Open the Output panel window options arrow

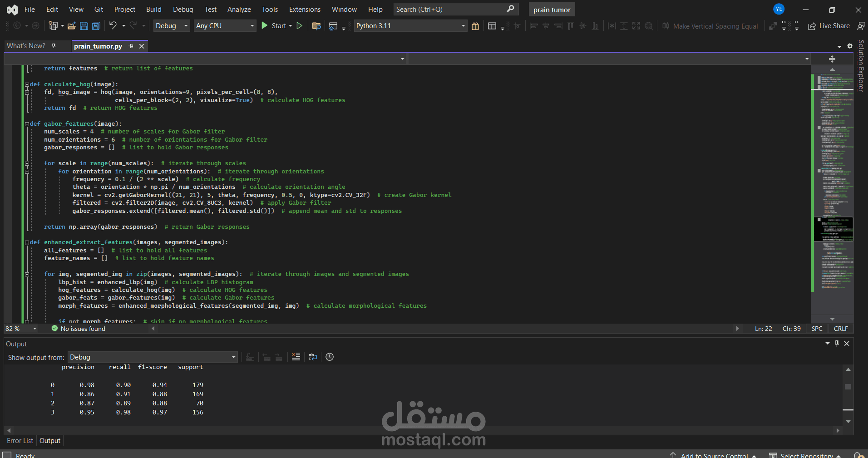click(x=828, y=344)
